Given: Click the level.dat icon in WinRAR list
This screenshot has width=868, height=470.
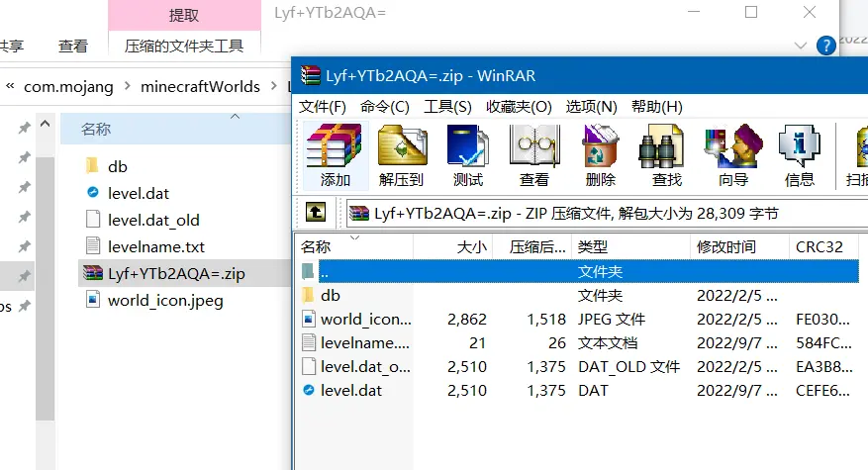Looking at the screenshot, I should (x=309, y=390).
